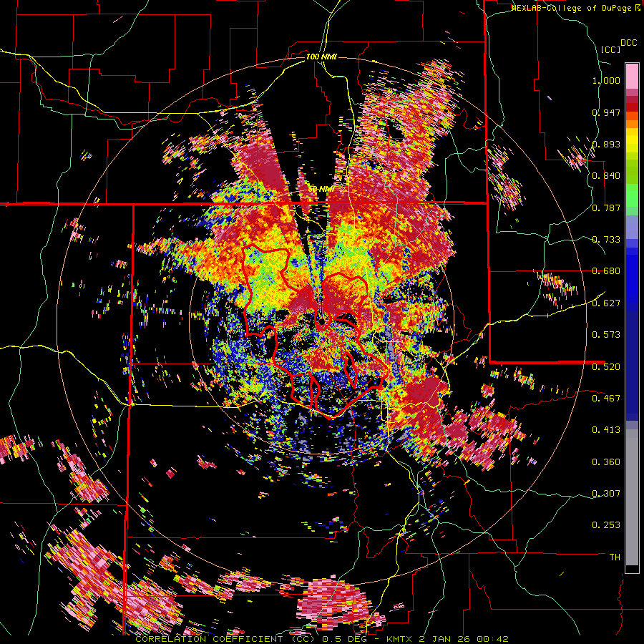Click the 0.520 legend label
The image size is (644, 644).
click(x=606, y=366)
